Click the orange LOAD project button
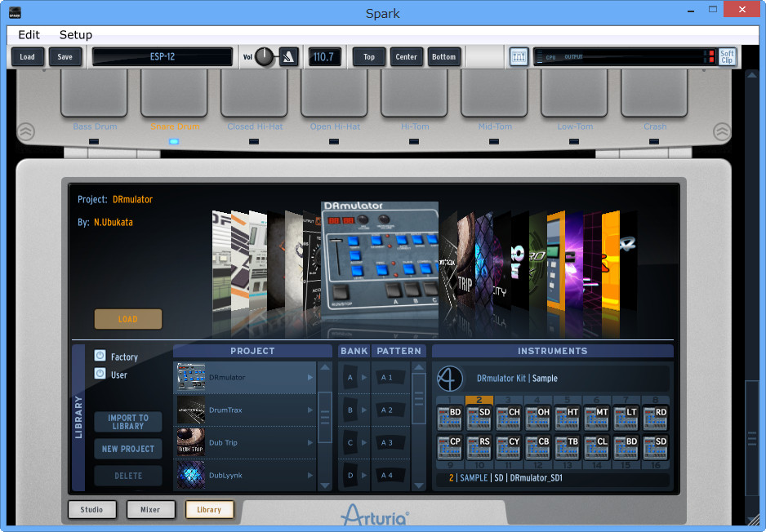Screen dimensions: 766x532 [x=128, y=319]
